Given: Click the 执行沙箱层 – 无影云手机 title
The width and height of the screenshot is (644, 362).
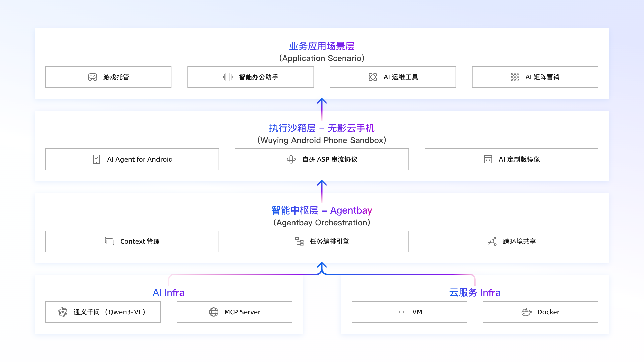Looking at the screenshot, I should coord(321,128).
